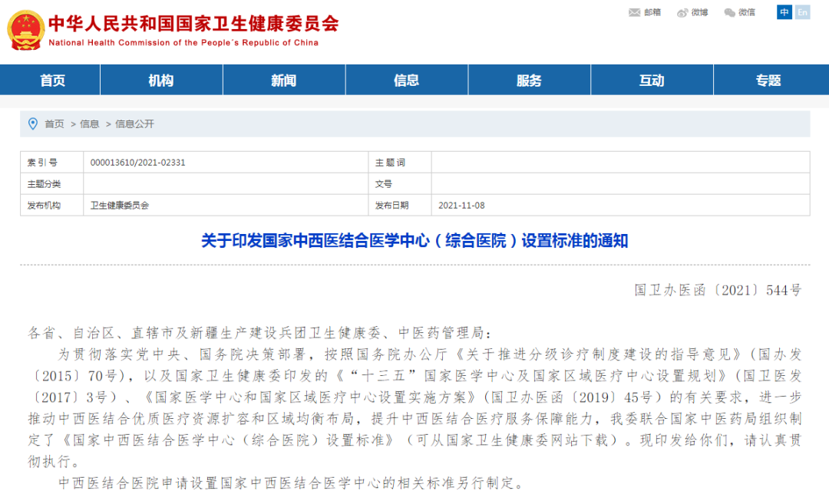Click National Health Commission English subtitle
This screenshot has width=829, height=504.
(183, 43)
